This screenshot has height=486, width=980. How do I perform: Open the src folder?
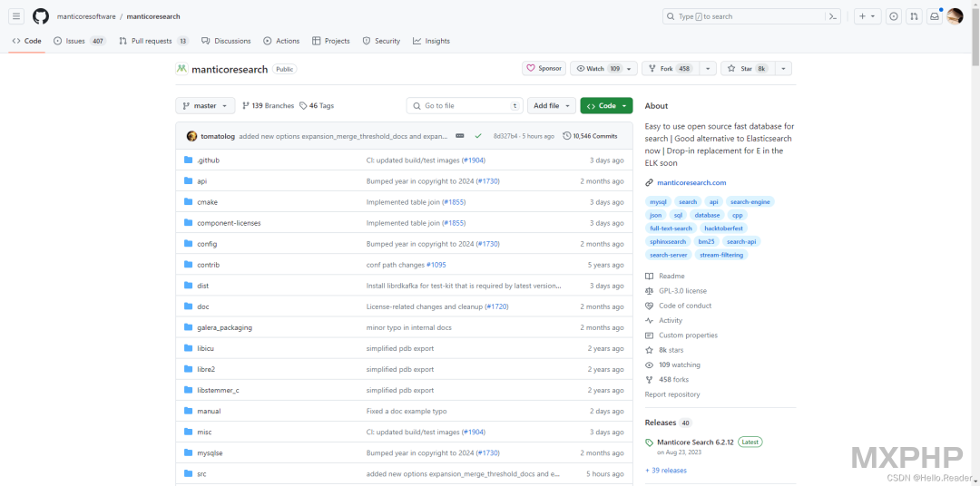pyautogui.click(x=201, y=473)
